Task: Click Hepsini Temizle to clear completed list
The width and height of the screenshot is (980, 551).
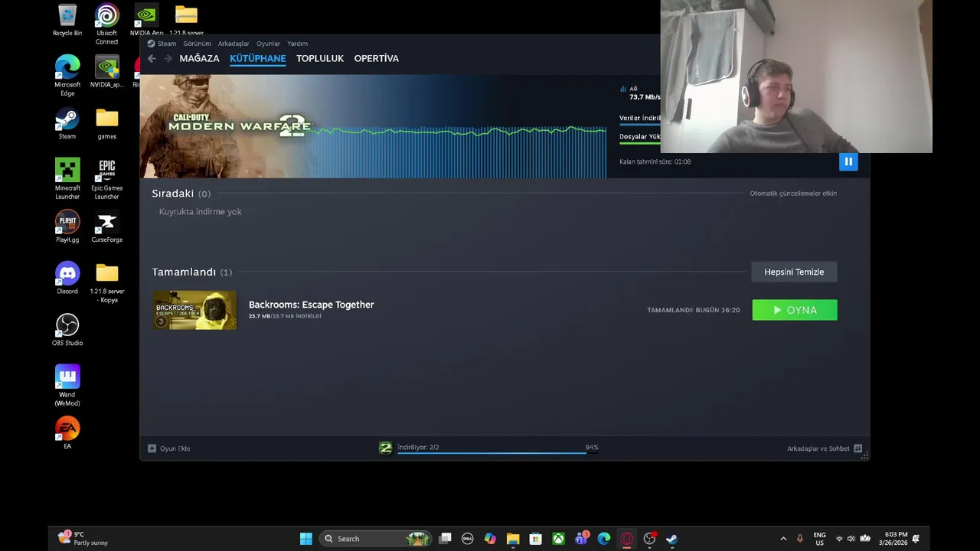Action: point(794,272)
